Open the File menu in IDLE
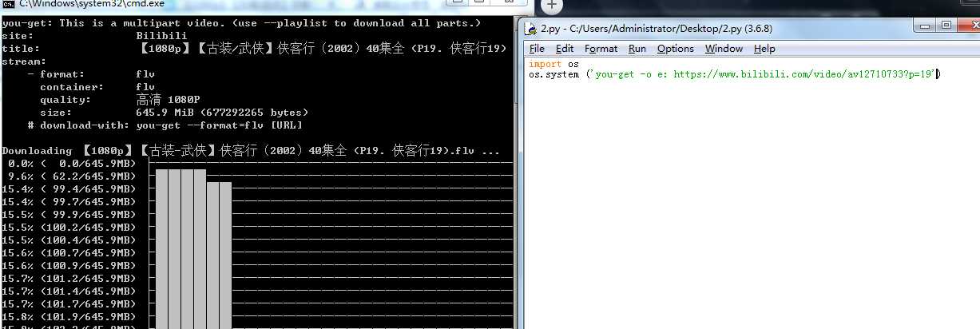The image size is (980, 329). (x=537, y=49)
